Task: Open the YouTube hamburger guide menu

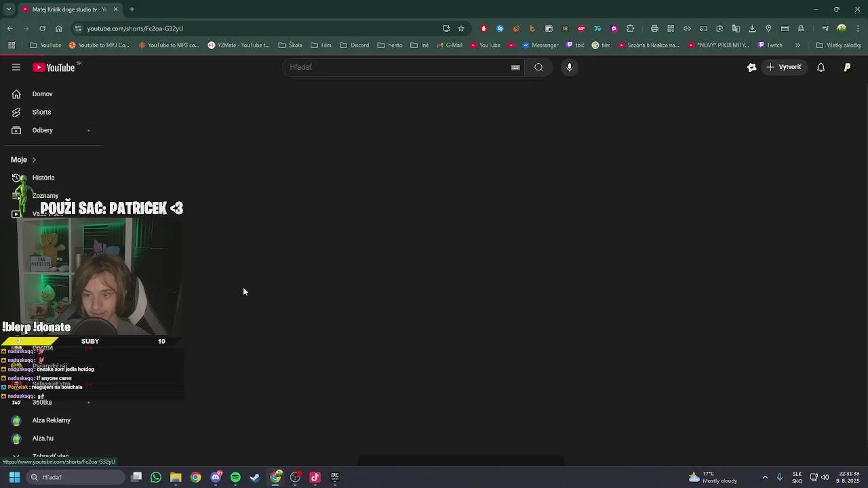Action: click(x=16, y=67)
